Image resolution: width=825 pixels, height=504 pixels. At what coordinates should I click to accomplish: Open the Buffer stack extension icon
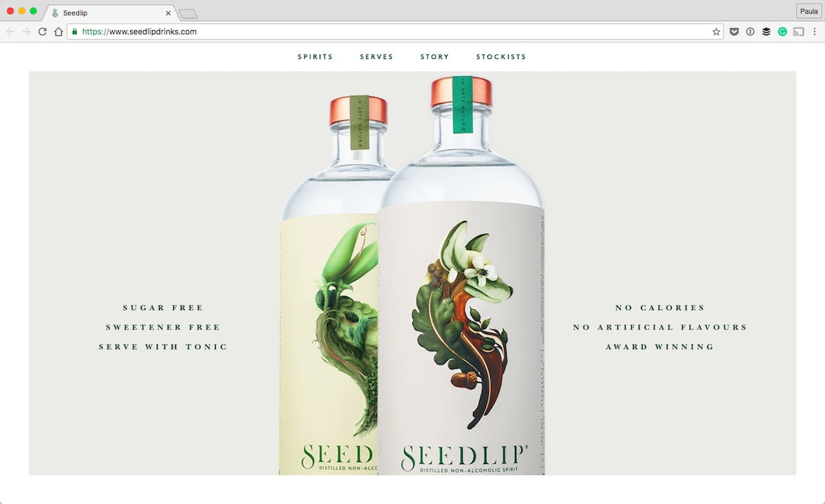click(x=766, y=32)
